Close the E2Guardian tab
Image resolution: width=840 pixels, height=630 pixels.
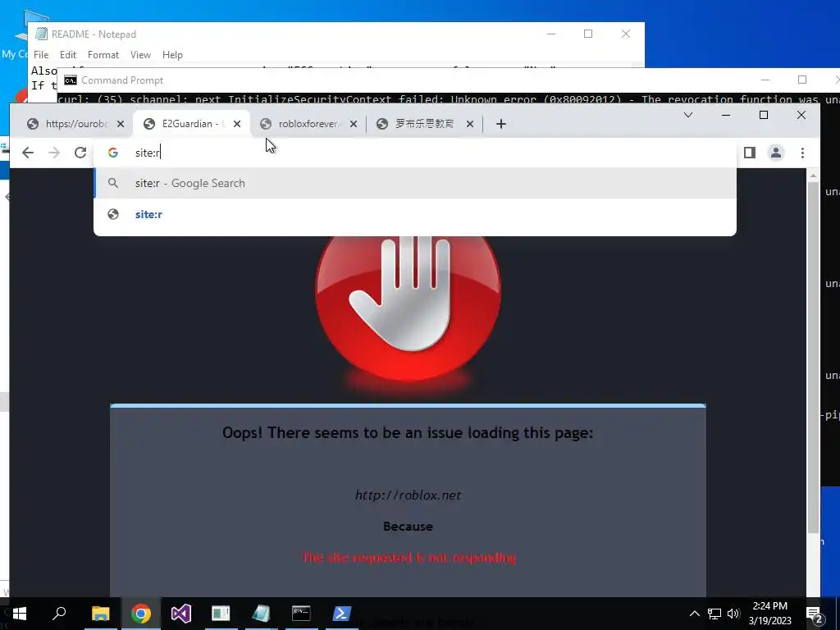(x=237, y=124)
